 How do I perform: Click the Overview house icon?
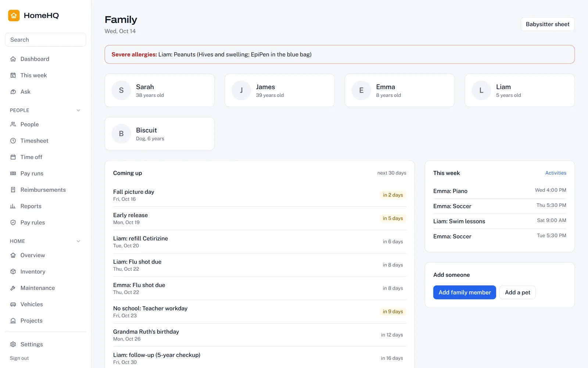coord(13,255)
